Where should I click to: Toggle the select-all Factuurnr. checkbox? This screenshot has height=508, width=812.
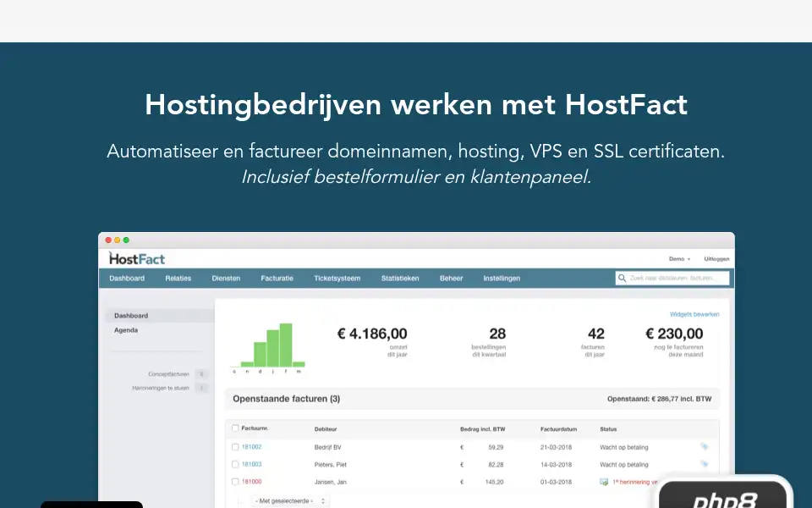point(235,428)
